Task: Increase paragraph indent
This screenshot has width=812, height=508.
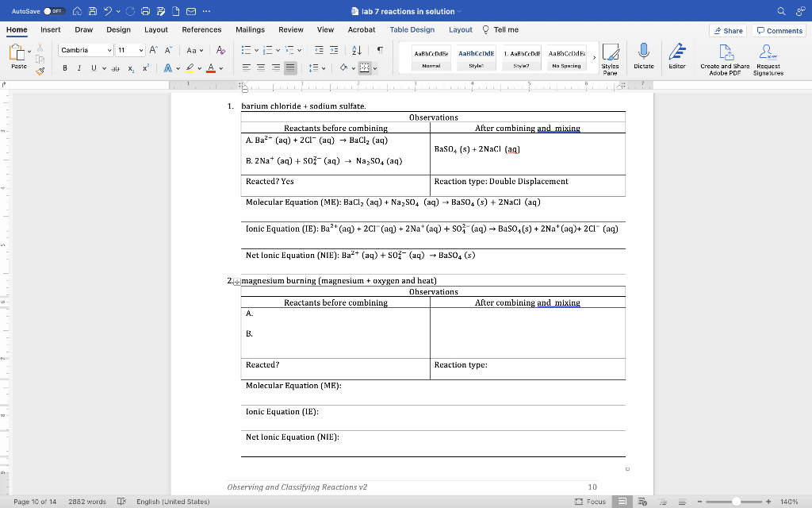Action: (x=334, y=50)
